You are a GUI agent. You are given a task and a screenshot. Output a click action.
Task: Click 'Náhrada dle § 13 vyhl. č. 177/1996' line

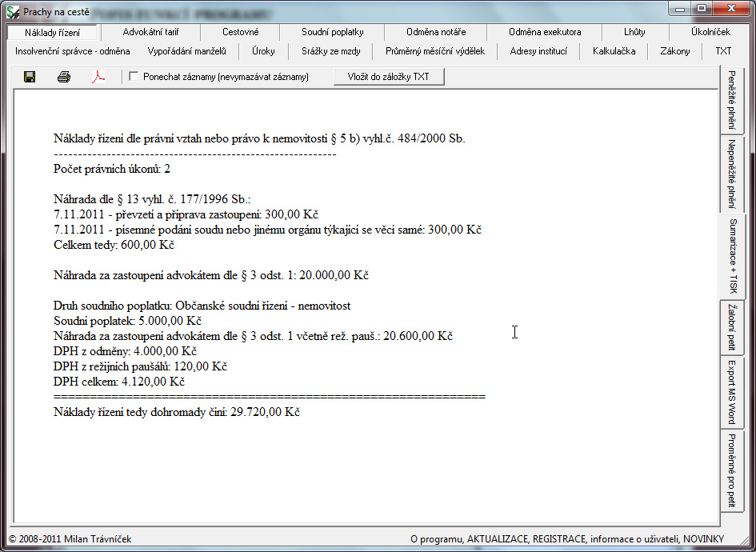pyautogui.click(x=152, y=199)
